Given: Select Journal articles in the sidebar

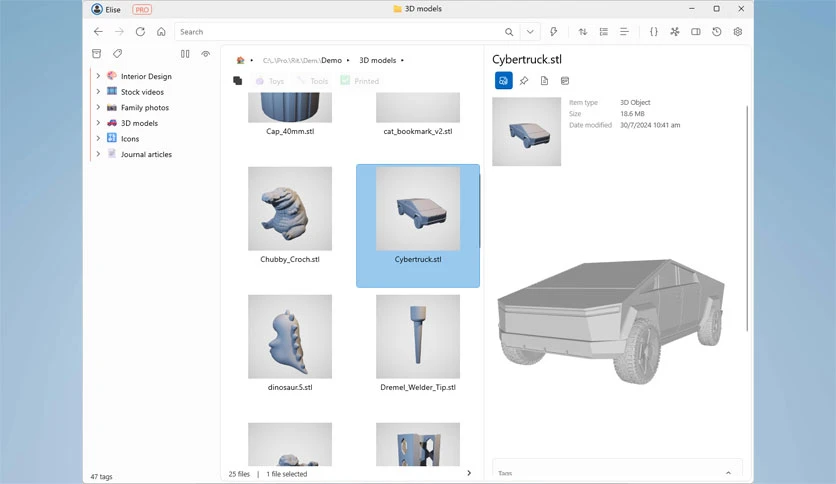Looking at the screenshot, I should [x=146, y=154].
